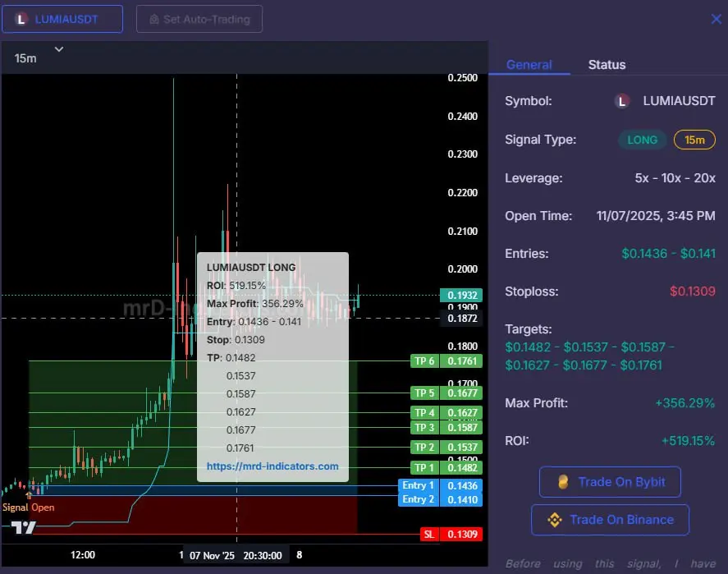Open Set Auto-Trading

[199, 19]
